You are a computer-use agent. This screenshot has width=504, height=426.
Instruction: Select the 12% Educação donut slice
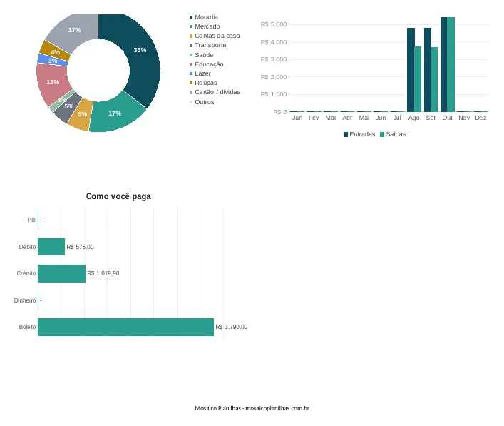coord(52,83)
